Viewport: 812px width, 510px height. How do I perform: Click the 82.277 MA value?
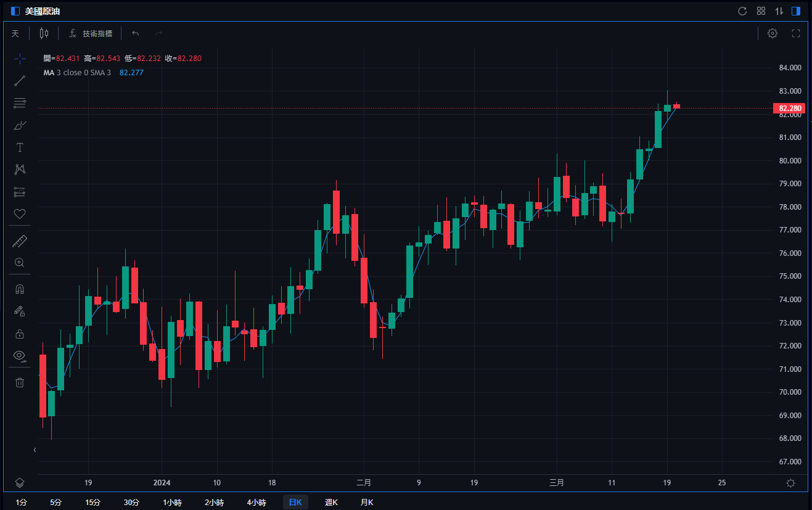click(131, 72)
